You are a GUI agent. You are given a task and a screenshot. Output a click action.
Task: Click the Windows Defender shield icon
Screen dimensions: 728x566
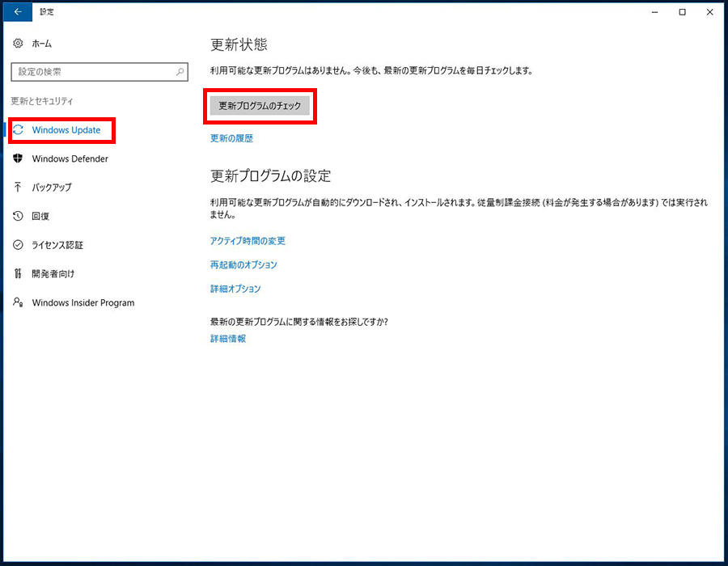coord(18,158)
